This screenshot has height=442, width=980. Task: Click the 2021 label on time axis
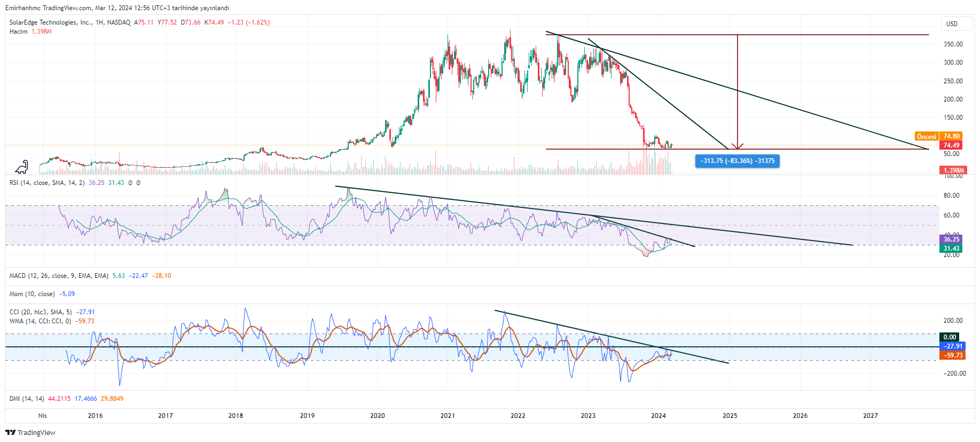tap(448, 416)
